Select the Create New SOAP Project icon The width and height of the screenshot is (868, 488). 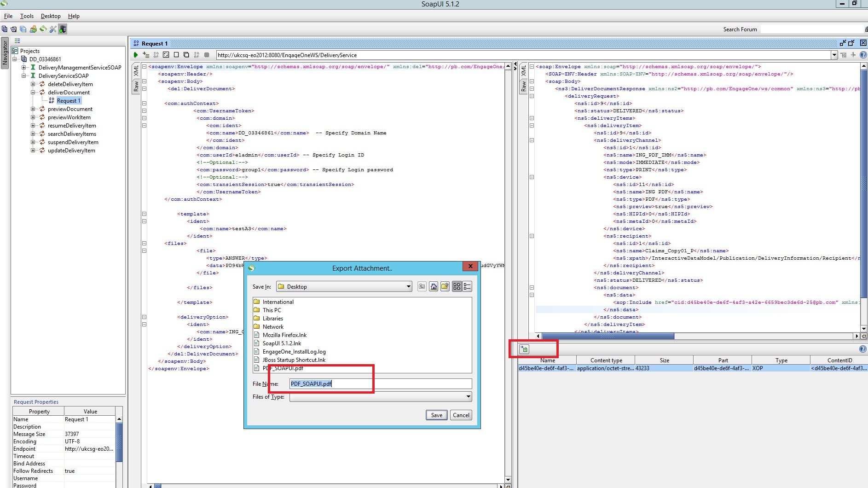(5, 29)
